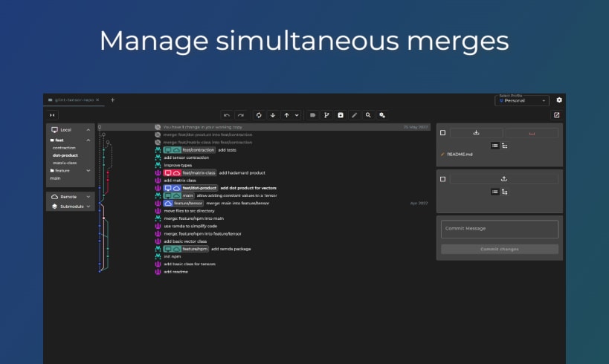This screenshot has width=609, height=364.
Task: Click the refresh/fetch circular arrows icon
Action: coord(259,115)
